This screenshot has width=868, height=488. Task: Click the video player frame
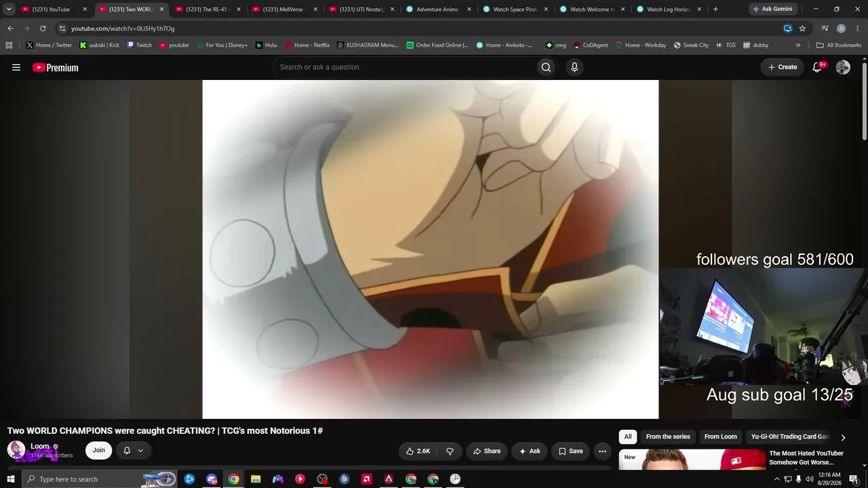tap(431, 249)
